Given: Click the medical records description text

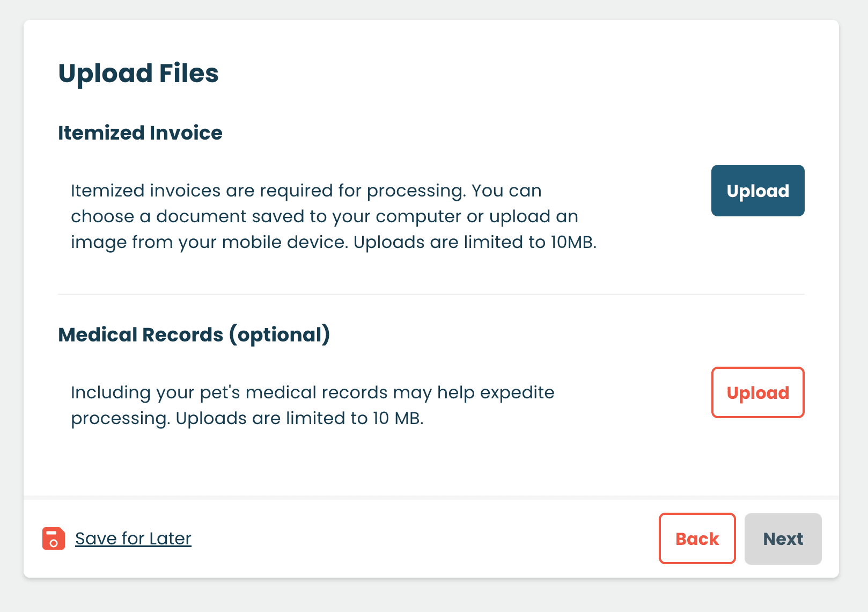Looking at the screenshot, I should coord(312,405).
